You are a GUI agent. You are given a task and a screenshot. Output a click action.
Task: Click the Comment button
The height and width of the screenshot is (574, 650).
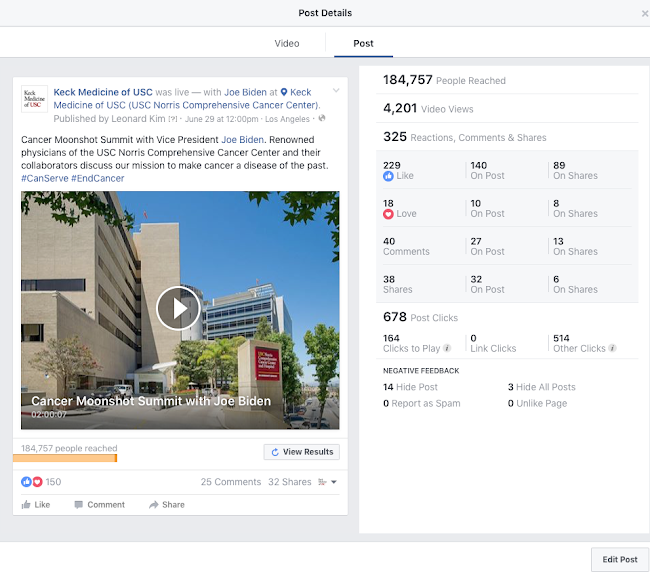(99, 504)
